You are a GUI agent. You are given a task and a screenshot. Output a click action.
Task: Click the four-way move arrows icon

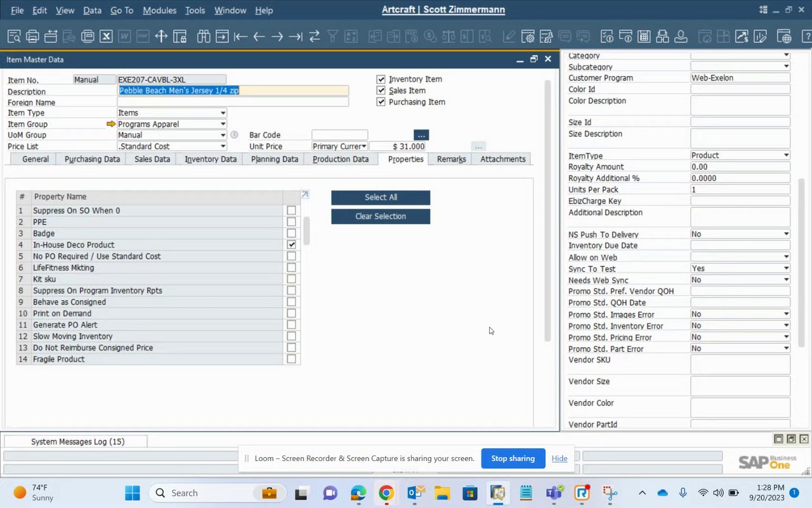point(161,36)
